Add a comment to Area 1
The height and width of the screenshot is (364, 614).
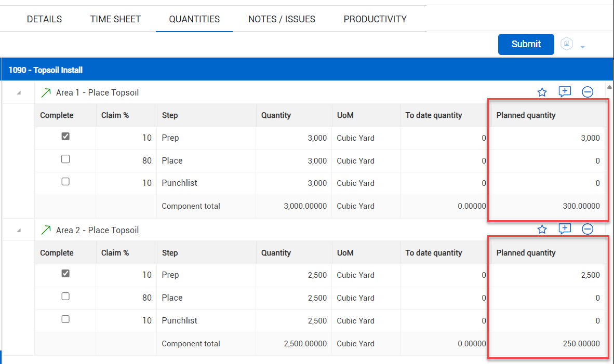coord(565,92)
